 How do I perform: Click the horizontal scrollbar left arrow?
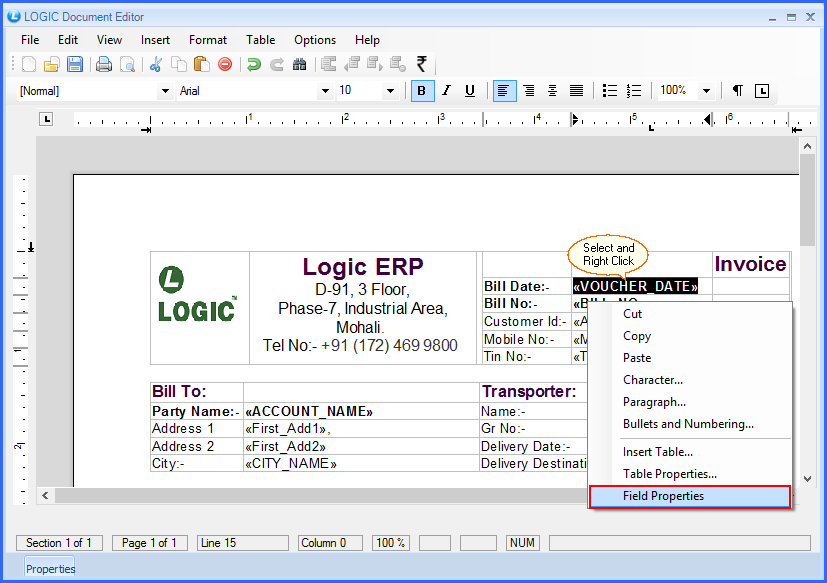(45, 496)
